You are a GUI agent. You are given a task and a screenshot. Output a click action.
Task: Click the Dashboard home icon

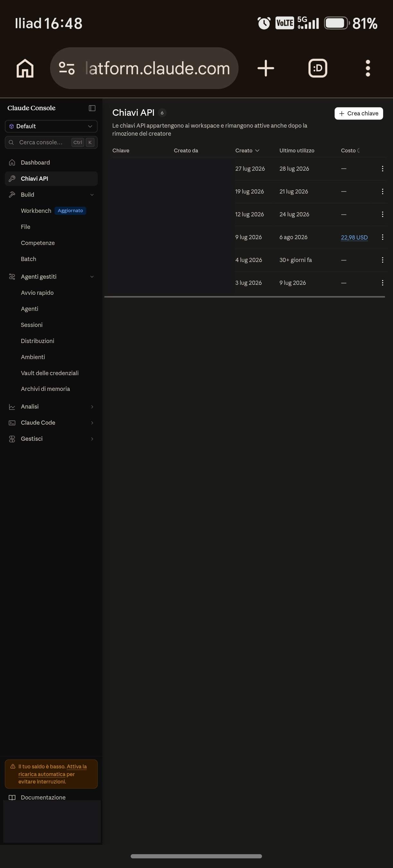tap(12, 162)
